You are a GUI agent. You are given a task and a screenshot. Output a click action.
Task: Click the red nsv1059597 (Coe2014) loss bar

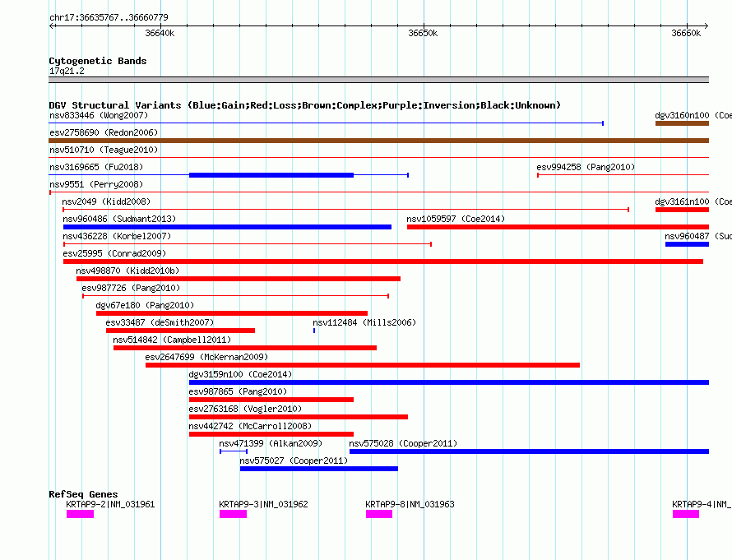[558, 227]
